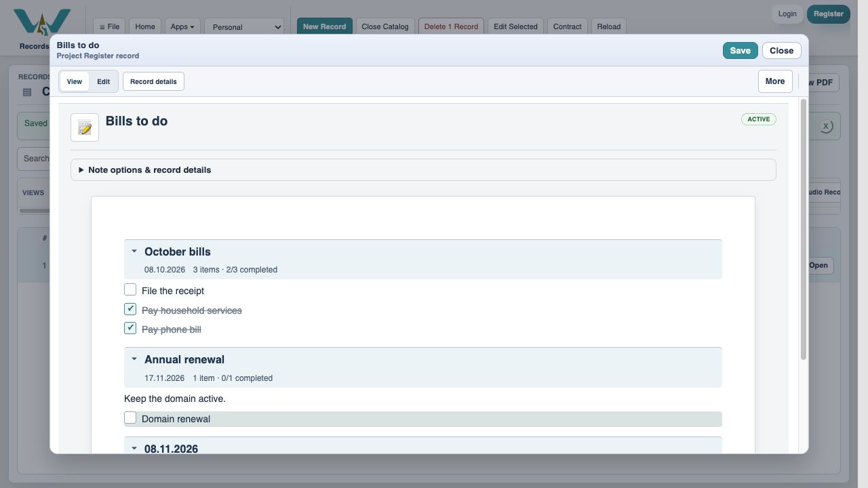
Task: Click the New Record button
Action: (324, 27)
